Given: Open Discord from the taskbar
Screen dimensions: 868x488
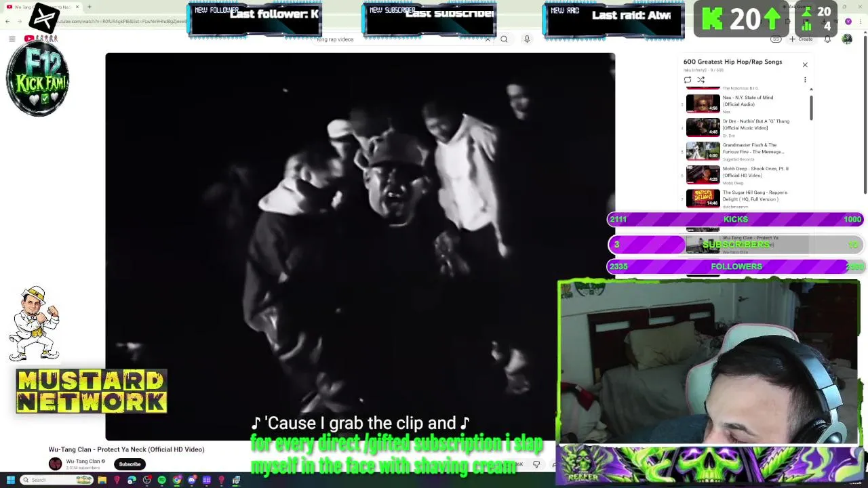Looking at the screenshot, I should coord(192,480).
